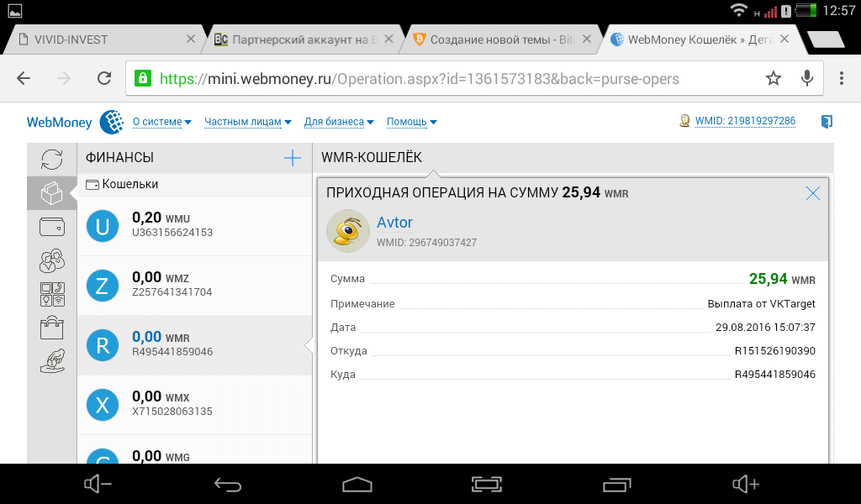Open the wallet card icon in sidebar
Image resolution: width=861 pixels, height=504 pixels.
pyautogui.click(x=52, y=227)
